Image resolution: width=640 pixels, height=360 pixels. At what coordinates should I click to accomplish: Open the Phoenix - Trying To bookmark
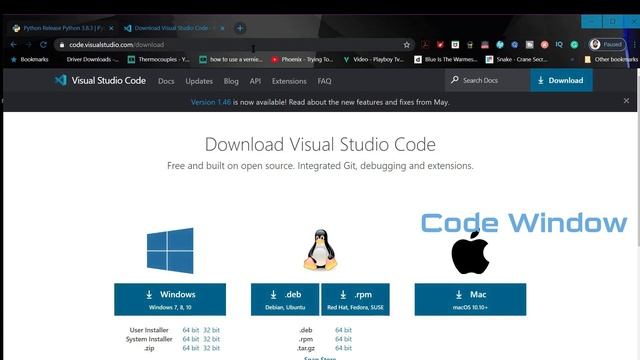point(302,59)
